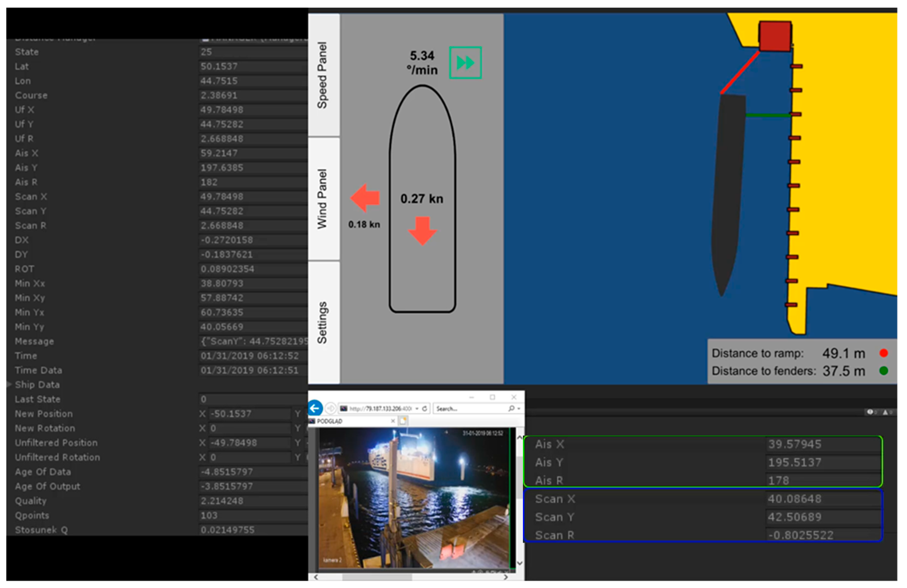Image resolution: width=907 pixels, height=588 pixels.
Task: Open the address bar URL dropdown
Action: 417,409
